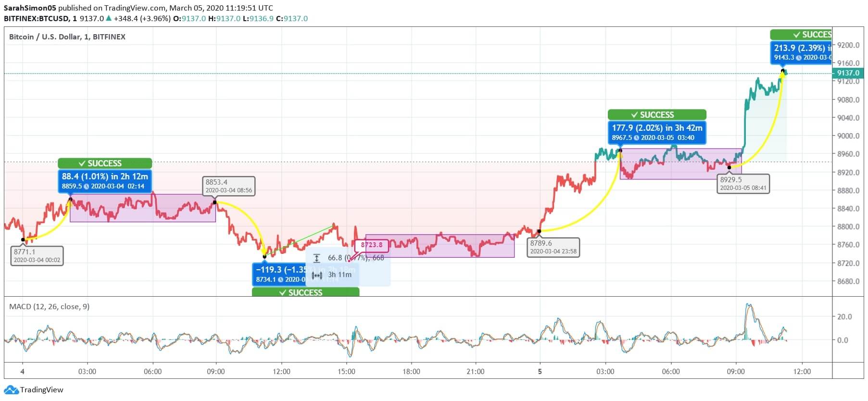
Task: Select the 8789.6 callout dated 2020-03-04 23:58
Action: [x=553, y=247]
